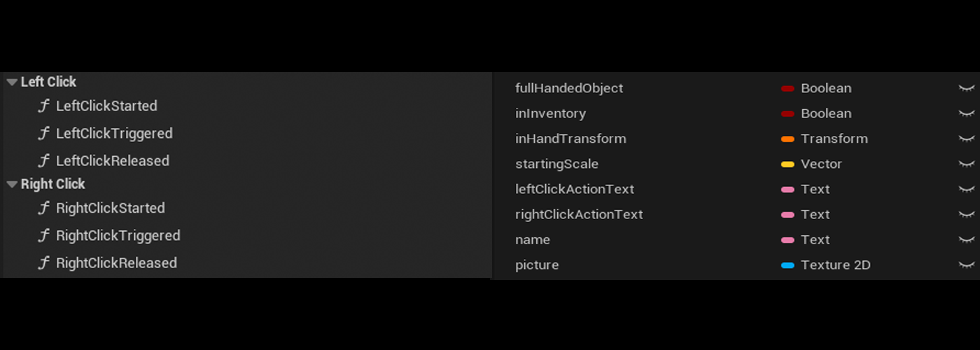The width and height of the screenshot is (980, 350).
Task: Click the blue Texture 2D type pill
Action: coord(787,265)
